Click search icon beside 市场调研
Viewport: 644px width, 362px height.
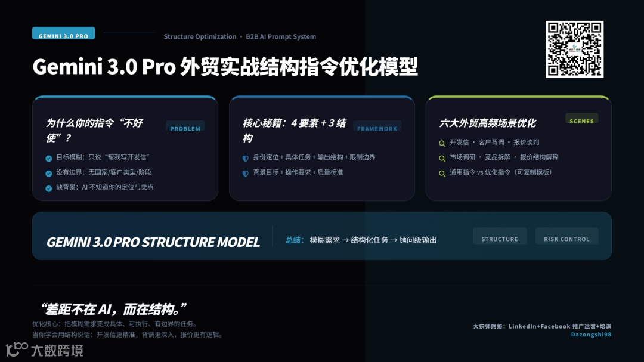pyautogui.click(x=442, y=158)
